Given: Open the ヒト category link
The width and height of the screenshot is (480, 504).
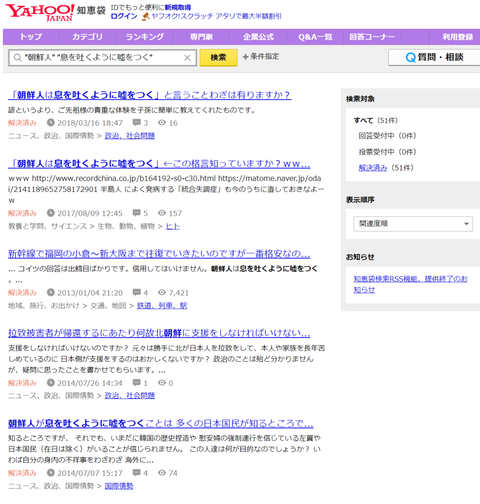Looking at the screenshot, I should (x=173, y=226).
